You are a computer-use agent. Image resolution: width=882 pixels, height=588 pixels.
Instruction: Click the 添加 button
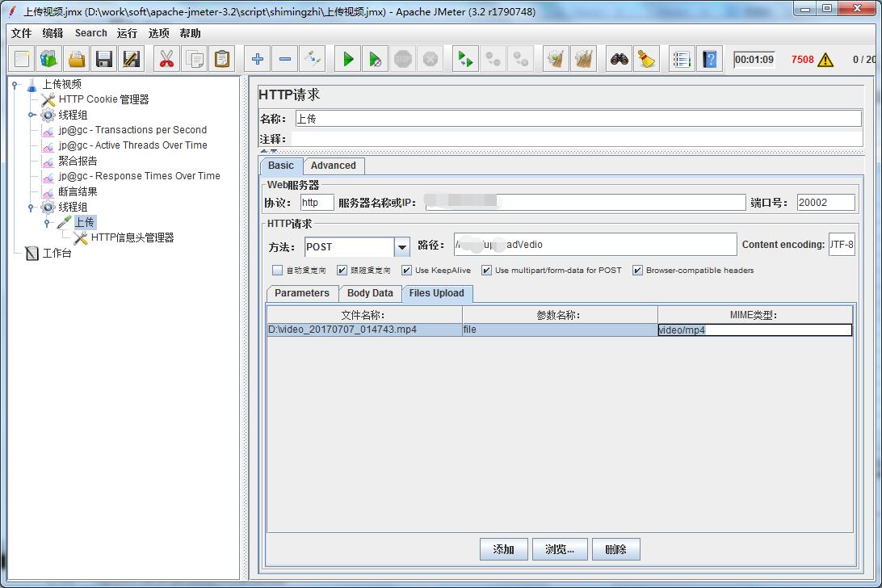tap(503, 549)
